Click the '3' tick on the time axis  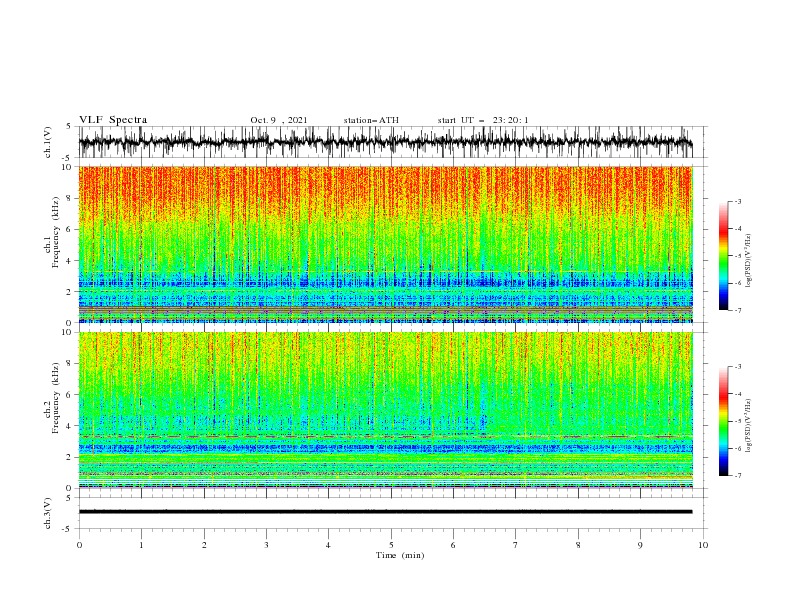(x=266, y=545)
